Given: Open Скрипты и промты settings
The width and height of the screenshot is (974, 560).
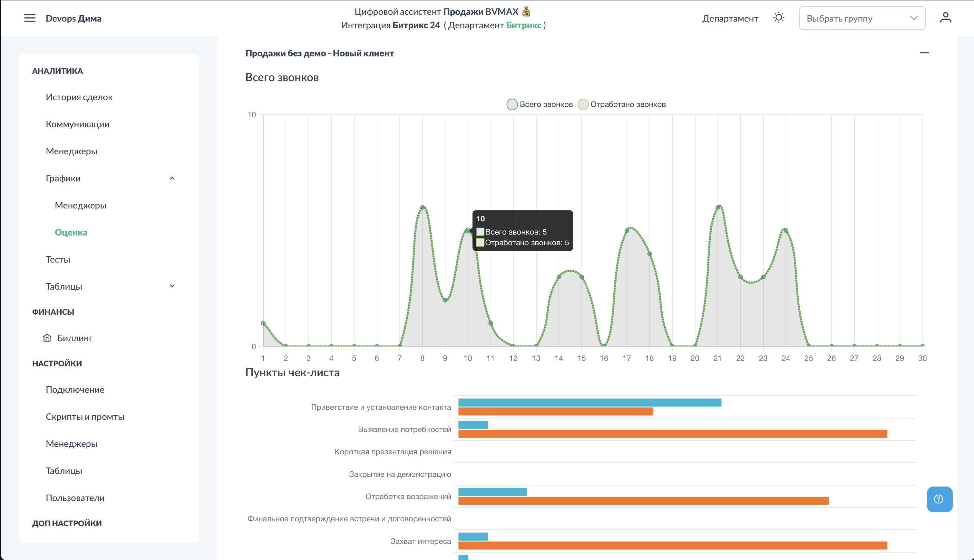Looking at the screenshot, I should pos(85,417).
